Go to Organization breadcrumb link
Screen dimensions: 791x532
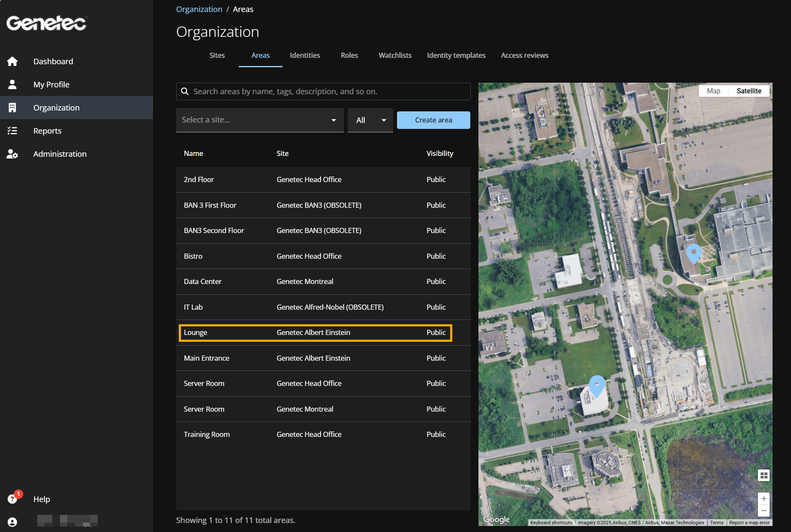click(199, 9)
